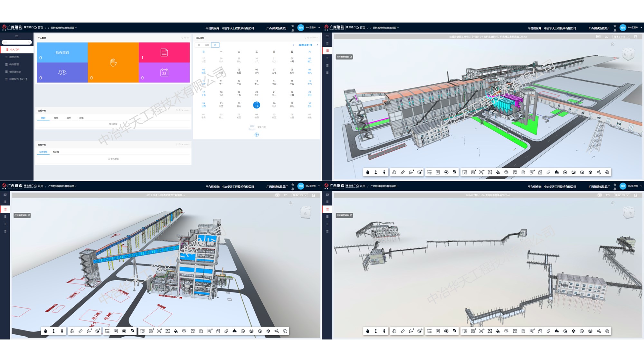Add schedule with the blue plus icon
Image resolution: width=644 pixels, height=362 pixels.
click(x=257, y=135)
